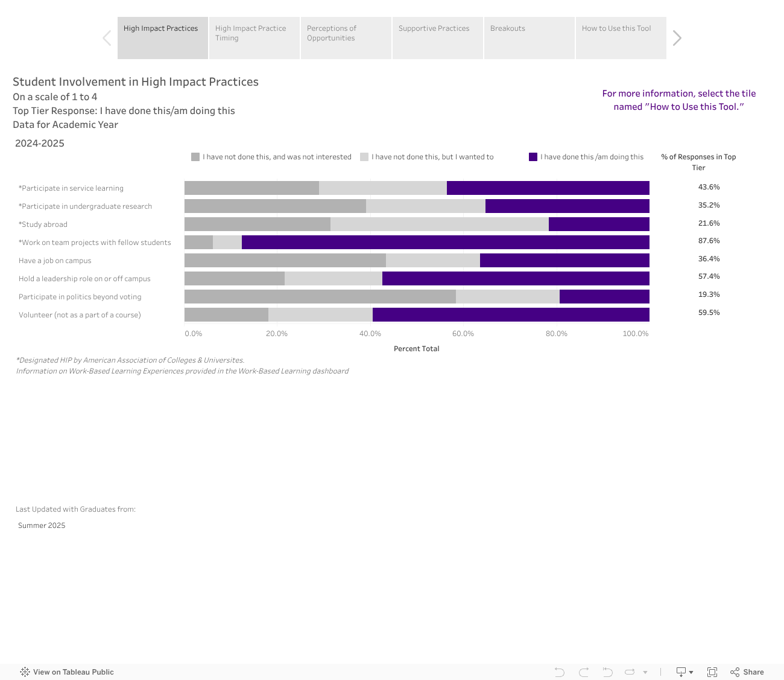Click the dark gray 'not interested' legend swatch

point(195,157)
